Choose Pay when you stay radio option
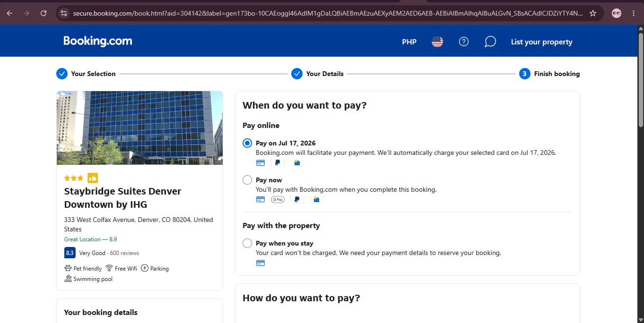The height and width of the screenshot is (323, 644). point(247,243)
